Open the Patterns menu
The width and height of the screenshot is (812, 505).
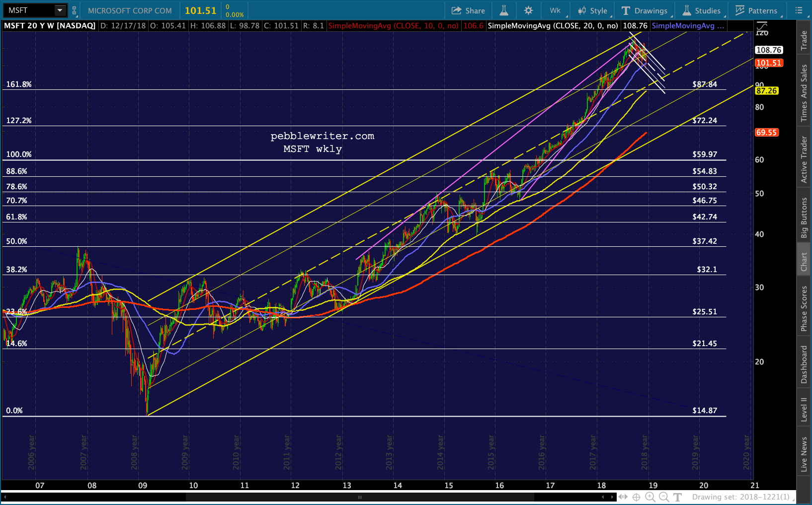pyautogui.click(x=756, y=10)
